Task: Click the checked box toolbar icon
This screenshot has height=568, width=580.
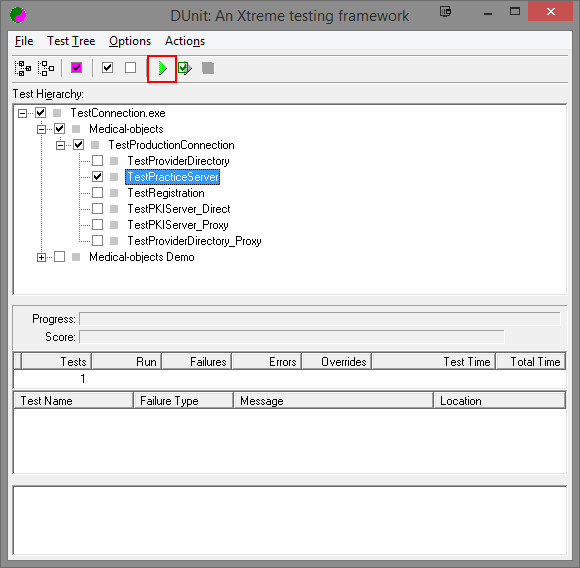Action: (x=108, y=68)
